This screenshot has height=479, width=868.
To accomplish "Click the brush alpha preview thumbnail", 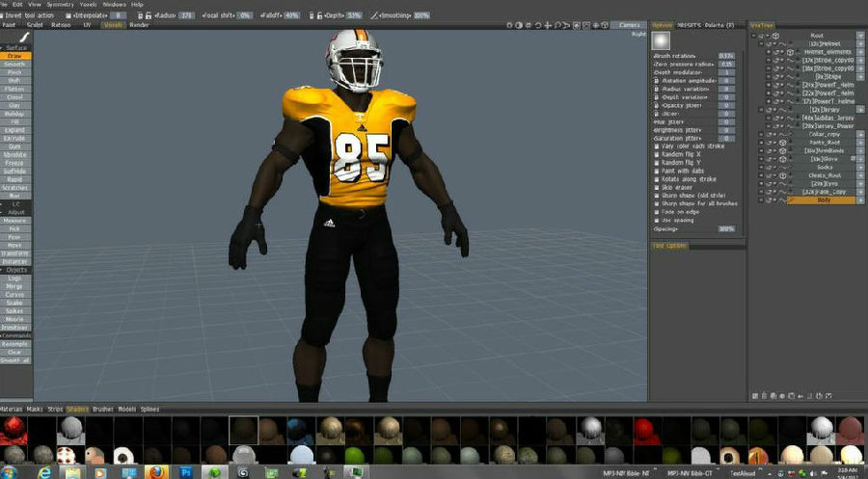I will tap(662, 41).
